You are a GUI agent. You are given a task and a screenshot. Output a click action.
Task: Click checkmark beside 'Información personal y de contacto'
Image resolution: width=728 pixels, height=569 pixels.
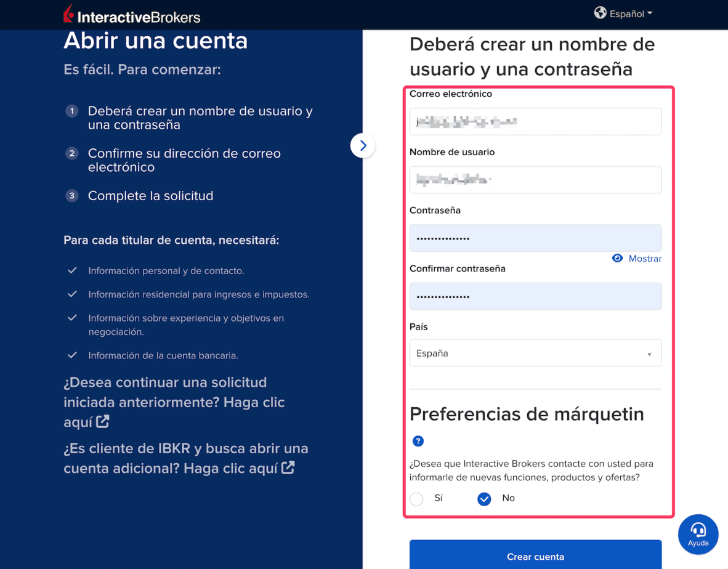72,270
